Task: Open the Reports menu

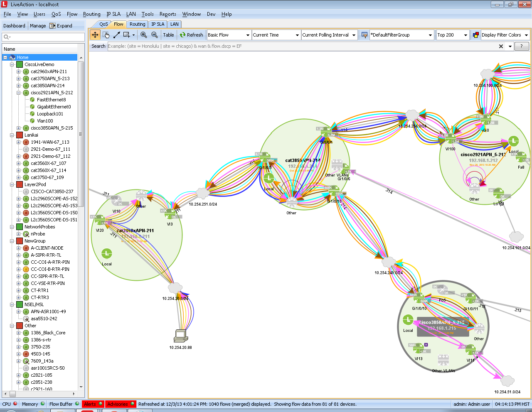Action: click(167, 14)
